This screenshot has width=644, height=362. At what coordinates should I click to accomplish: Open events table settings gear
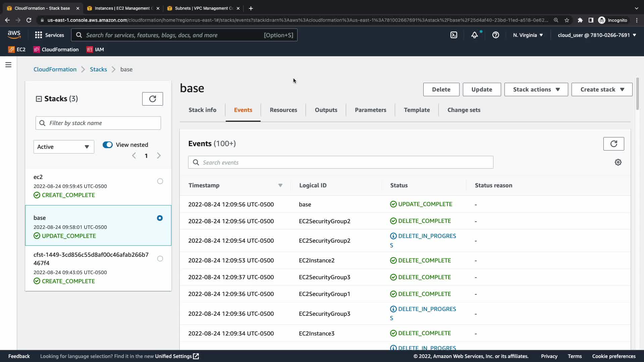point(618,162)
